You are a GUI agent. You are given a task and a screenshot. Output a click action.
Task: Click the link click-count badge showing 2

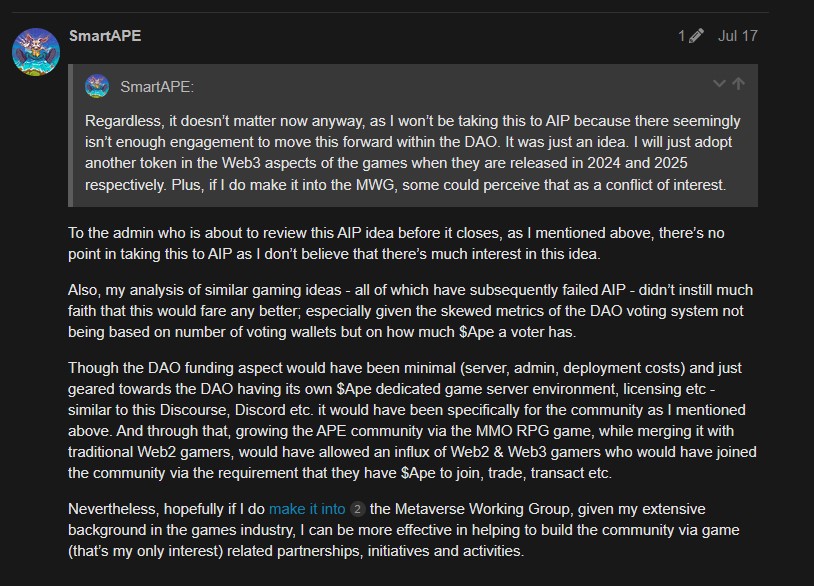[x=357, y=509]
